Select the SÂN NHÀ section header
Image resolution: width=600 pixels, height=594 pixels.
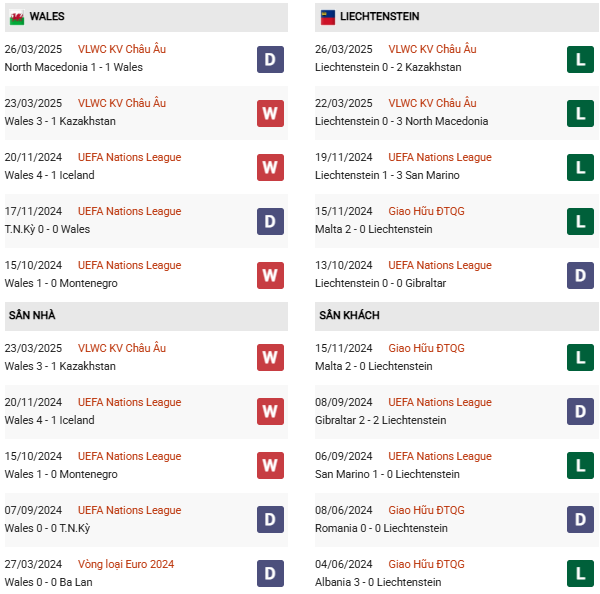[32, 315]
